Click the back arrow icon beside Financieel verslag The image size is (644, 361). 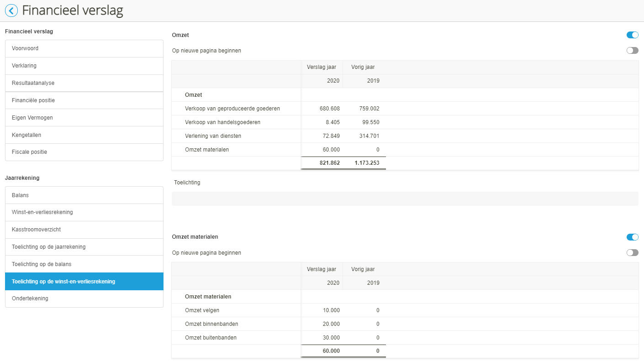pos(11,10)
